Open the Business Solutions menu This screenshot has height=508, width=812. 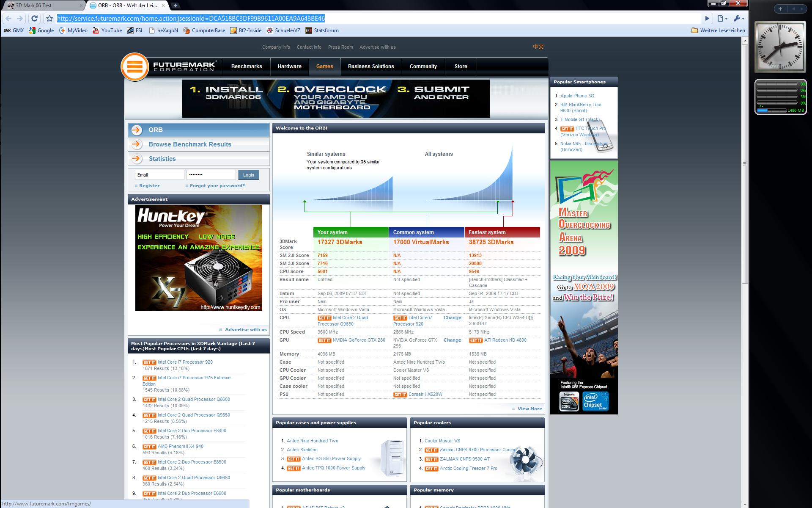click(371, 66)
